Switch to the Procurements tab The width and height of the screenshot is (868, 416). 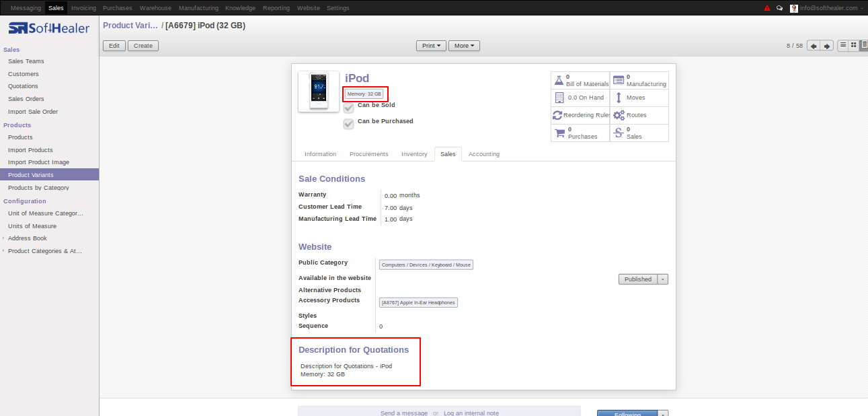point(368,154)
